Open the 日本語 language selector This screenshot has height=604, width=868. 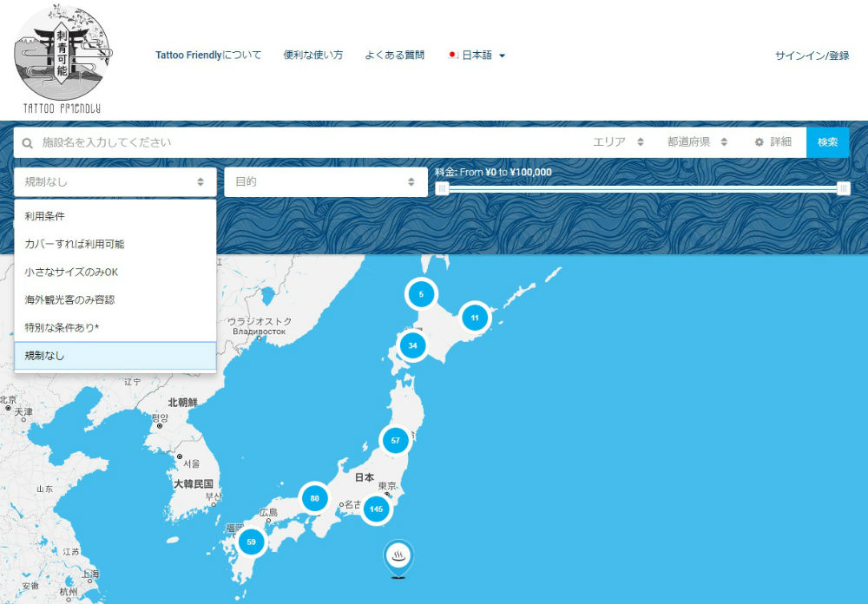click(477, 56)
